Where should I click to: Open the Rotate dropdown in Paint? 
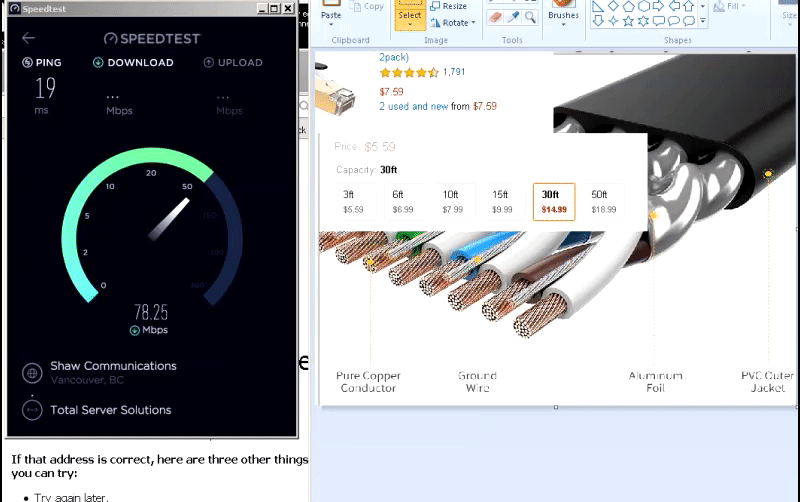coord(453,22)
